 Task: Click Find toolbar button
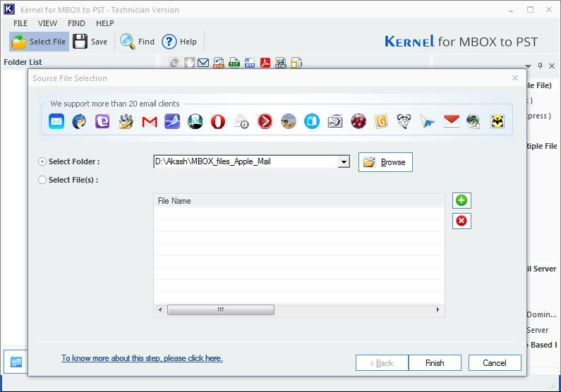(x=137, y=42)
